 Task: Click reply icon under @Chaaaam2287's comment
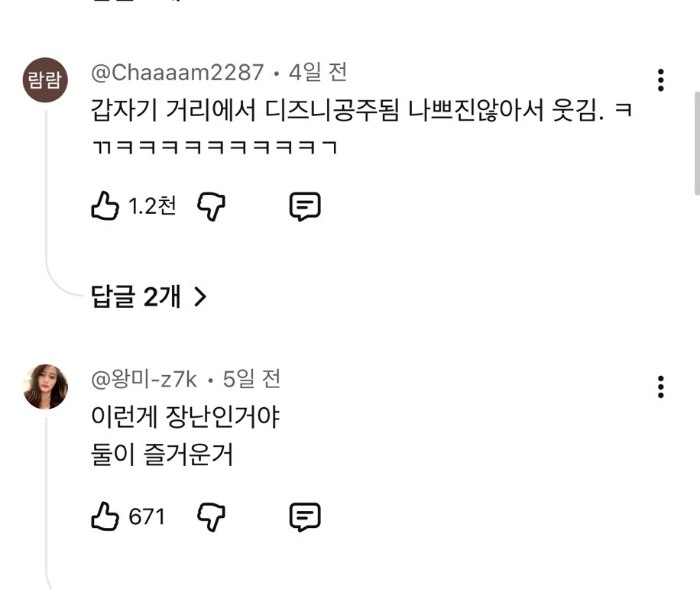tap(304, 206)
